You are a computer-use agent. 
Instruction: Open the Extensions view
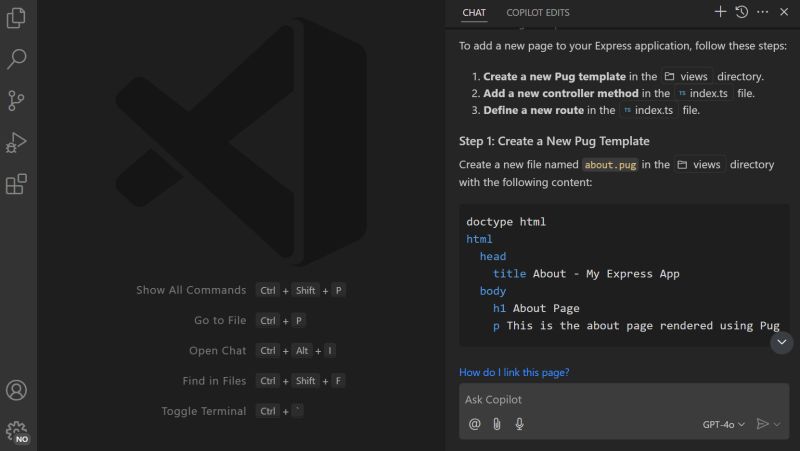(x=16, y=184)
